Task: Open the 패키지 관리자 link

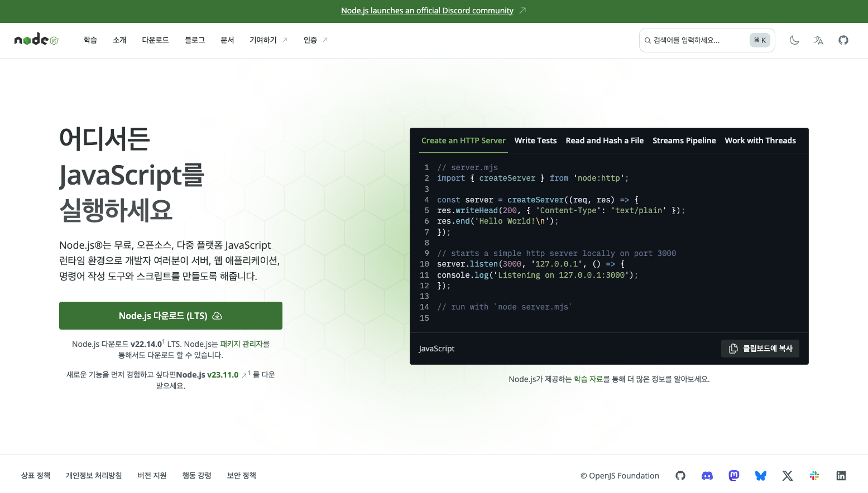Action: click(242, 344)
